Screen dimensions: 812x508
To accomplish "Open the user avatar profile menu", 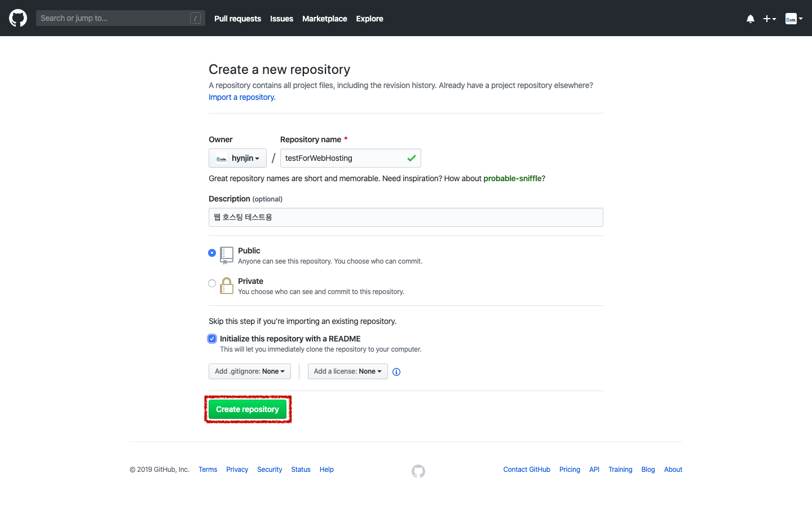I will (794, 19).
